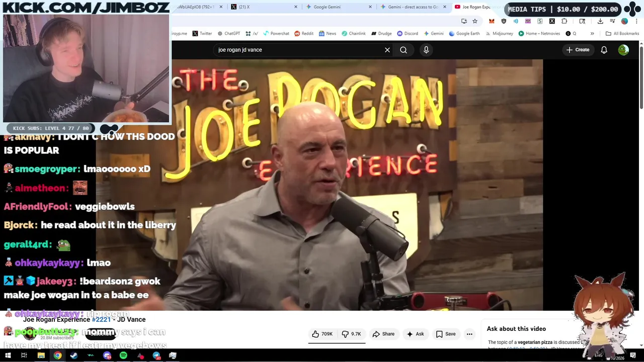Open the more actions three-dot menu
This screenshot has height=362, width=644.
[469, 334]
